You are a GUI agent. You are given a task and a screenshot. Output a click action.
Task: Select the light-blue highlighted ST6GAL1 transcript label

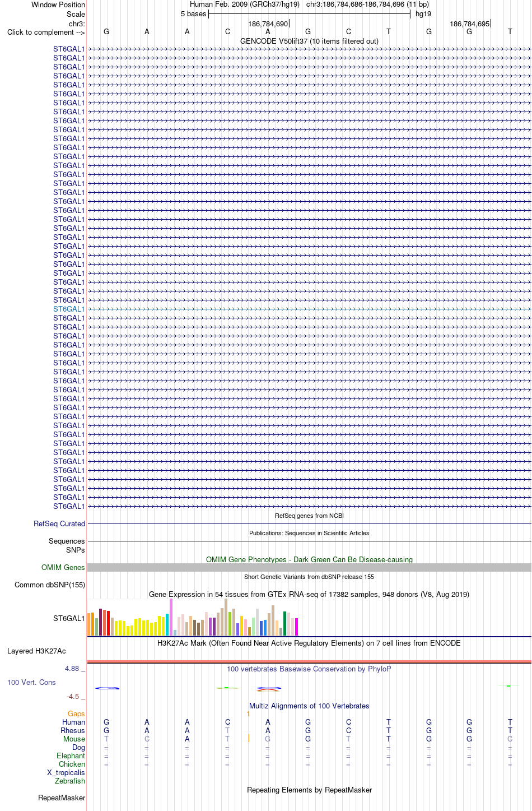point(69,309)
